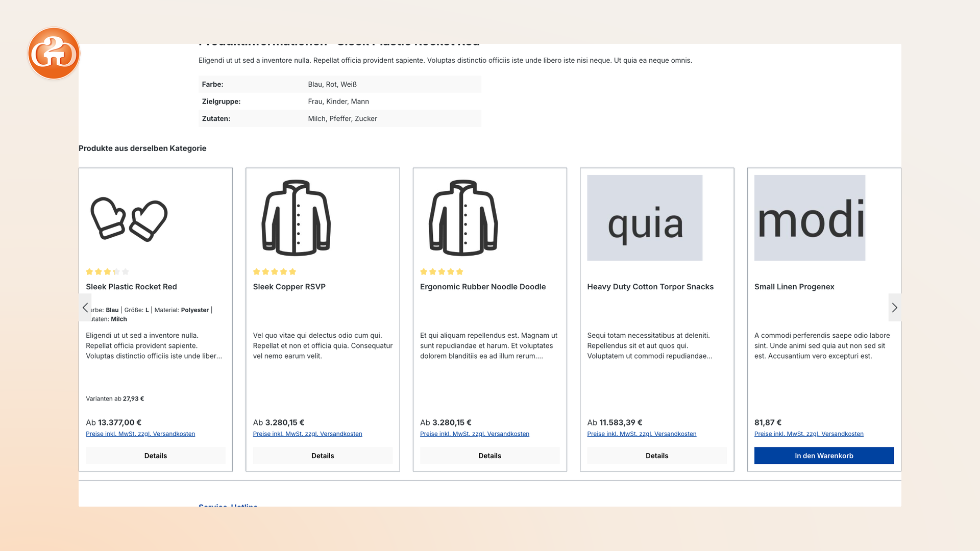Add Small Linen Progenex to Warenkorb
This screenshot has height=551, width=980.
[x=824, y=456]
